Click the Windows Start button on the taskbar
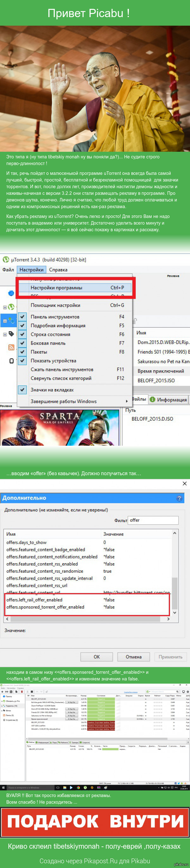This screenshot has height=868, width=190. [x=3, y=788]
